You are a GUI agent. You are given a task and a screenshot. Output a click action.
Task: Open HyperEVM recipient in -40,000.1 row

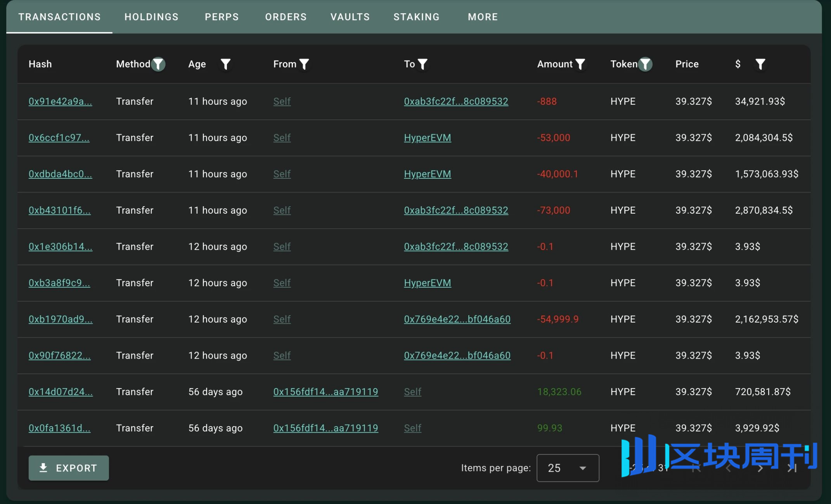(x=428, y=174)
